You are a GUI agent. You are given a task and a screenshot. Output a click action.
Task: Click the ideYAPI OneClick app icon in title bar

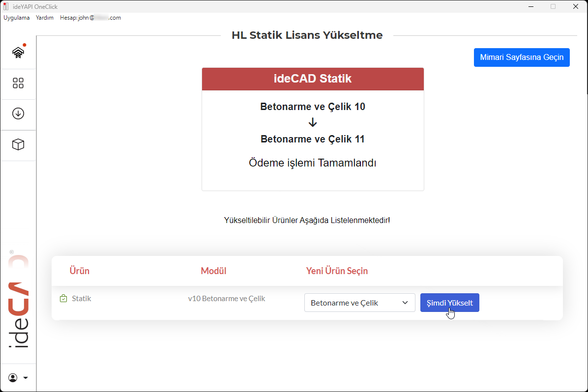coord(5,6)
